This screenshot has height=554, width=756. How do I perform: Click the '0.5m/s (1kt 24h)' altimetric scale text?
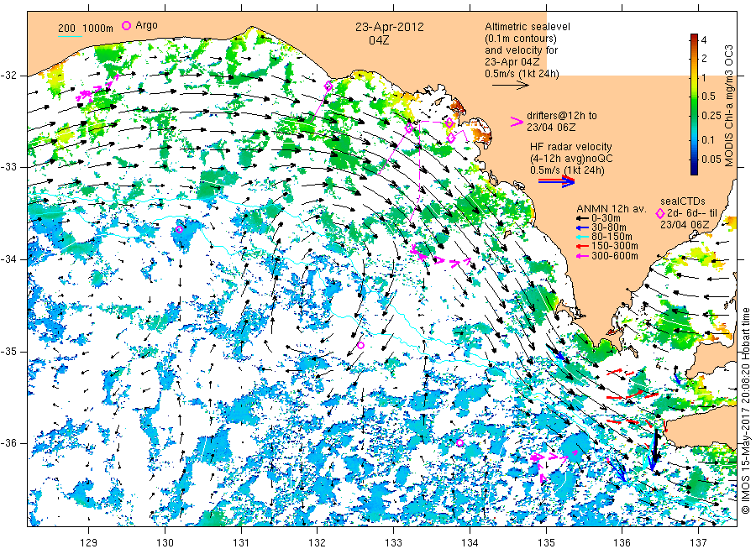pos(522,74)
